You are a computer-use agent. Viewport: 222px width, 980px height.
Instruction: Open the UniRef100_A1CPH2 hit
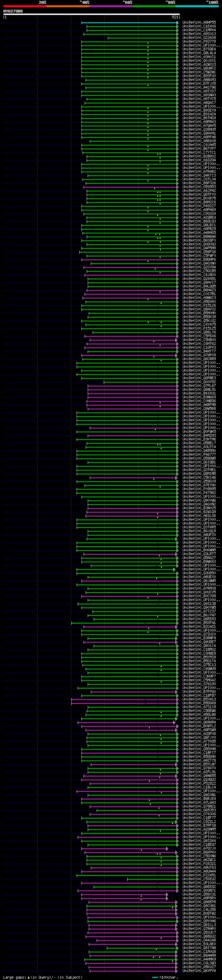click(199, 191)
